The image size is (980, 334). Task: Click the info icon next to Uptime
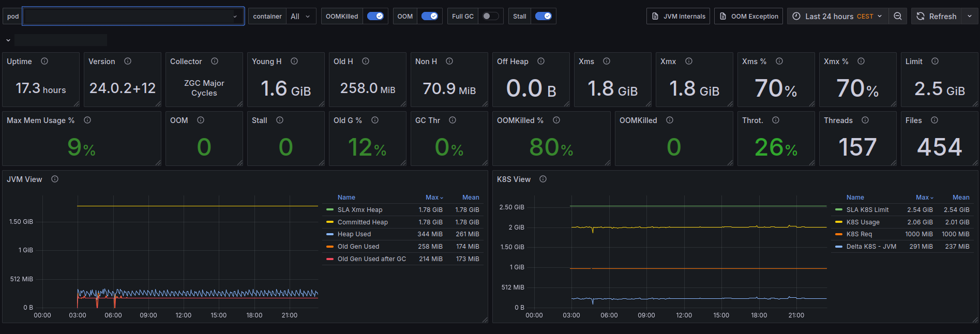(44, 61)
